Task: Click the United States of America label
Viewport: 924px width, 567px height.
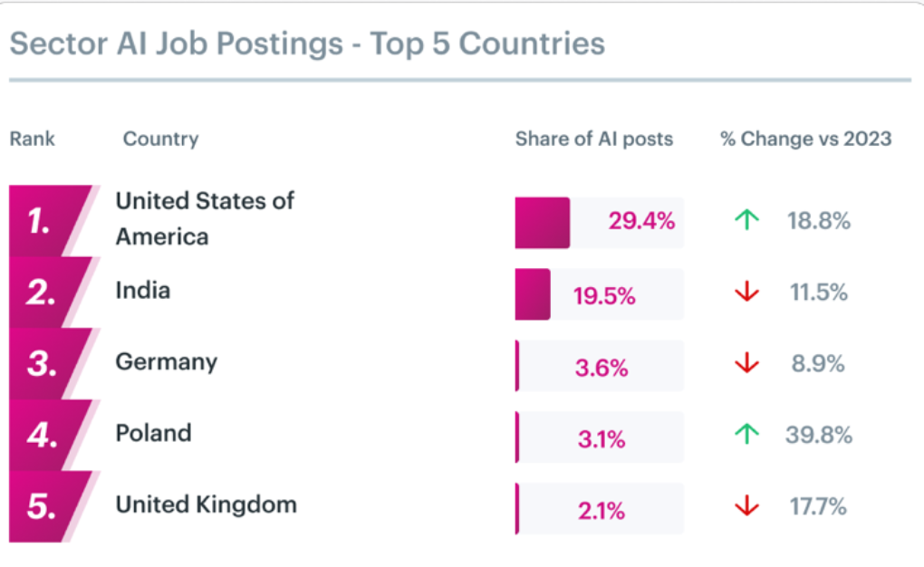Action: point(205,218)
